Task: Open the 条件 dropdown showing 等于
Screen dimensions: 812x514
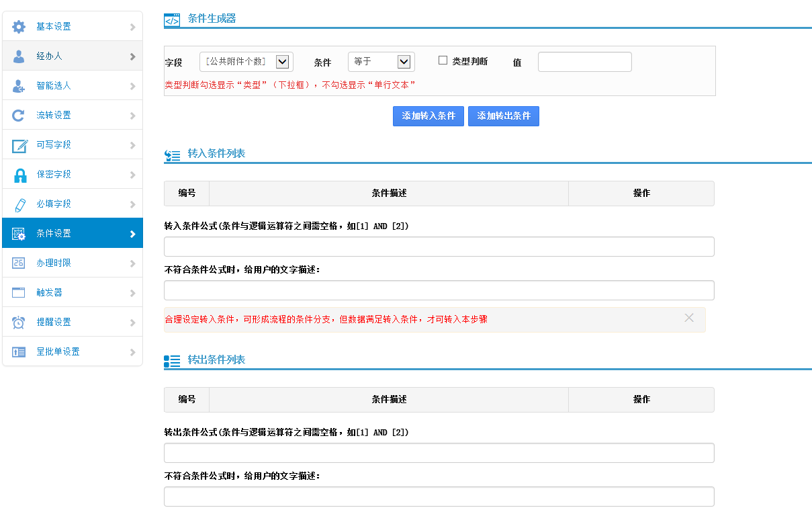Action: (x=381, y=62)
